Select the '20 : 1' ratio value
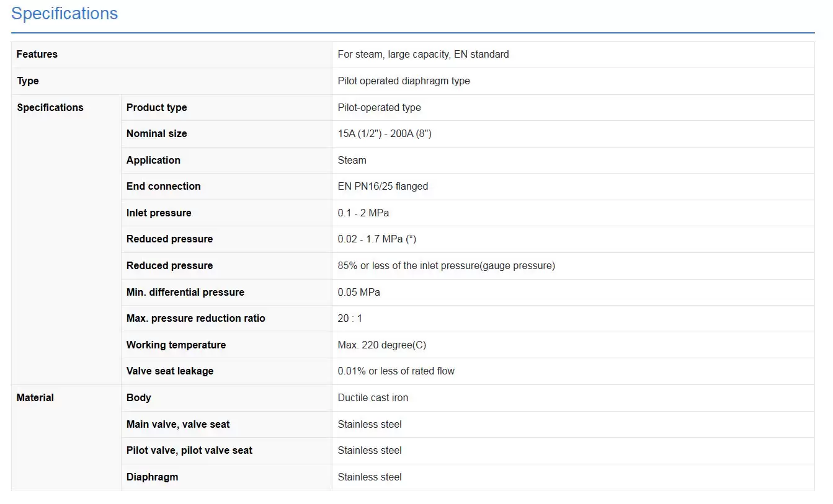 click(350, 319)
